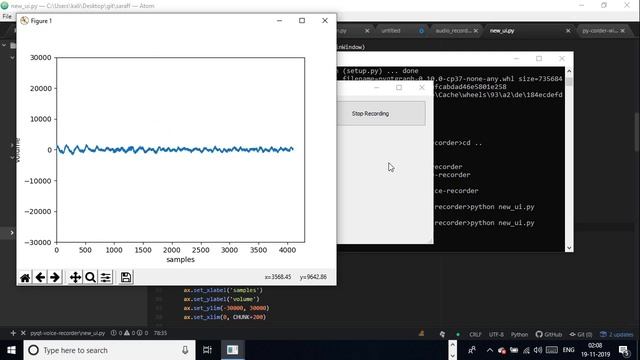Image resolution: width=640 pixels, height=360 pixels.
Task: Click the network icon in the tray
Action: (526, 350)
